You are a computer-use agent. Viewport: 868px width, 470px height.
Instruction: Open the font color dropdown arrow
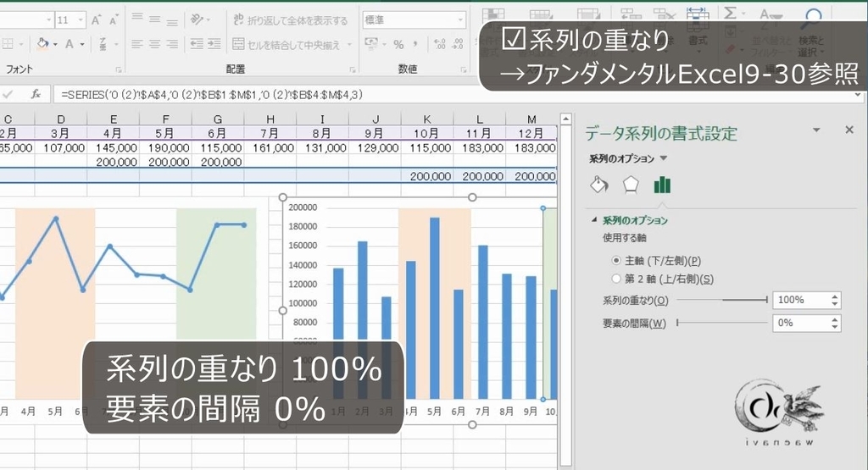click(82, 44)
